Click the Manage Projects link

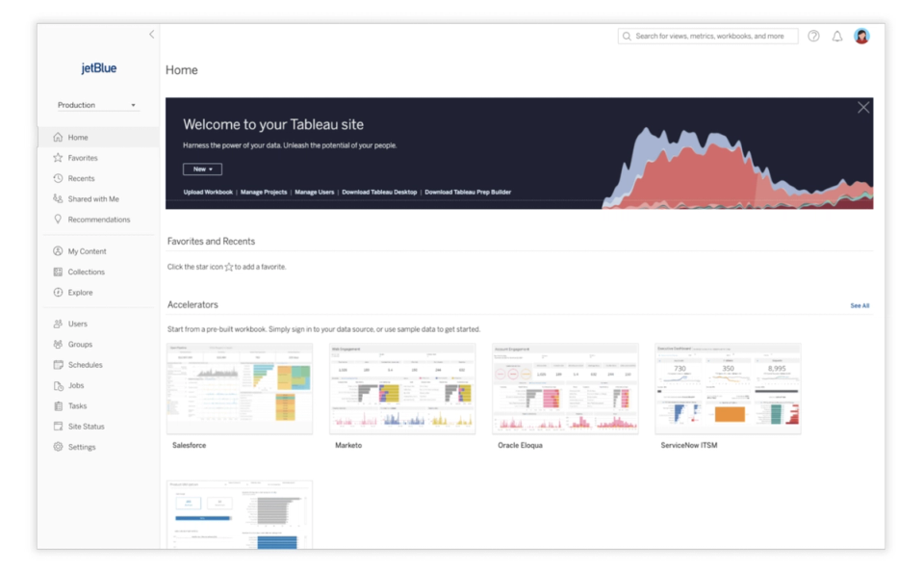(x=264, y=193)
